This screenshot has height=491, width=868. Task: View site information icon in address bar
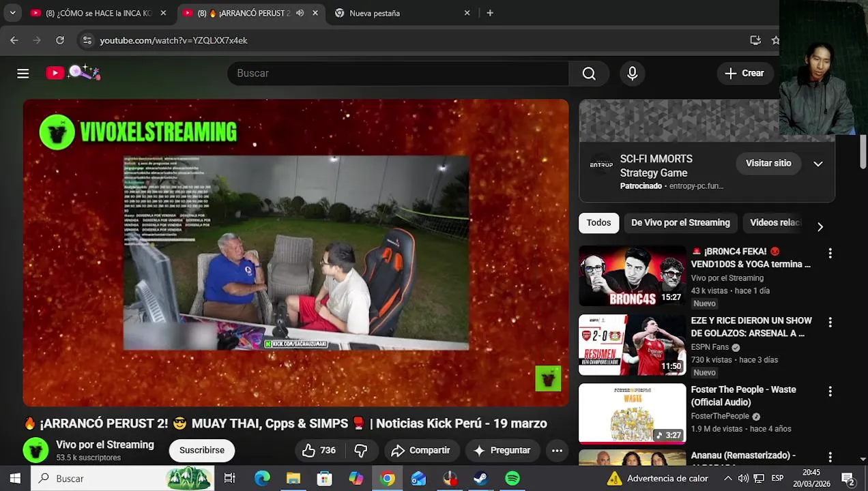tap(87, 40)
